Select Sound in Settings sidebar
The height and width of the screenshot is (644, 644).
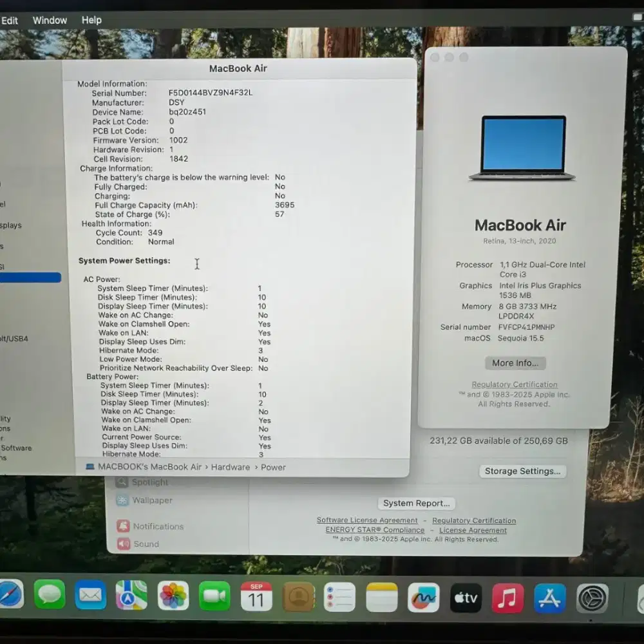(x=146, y=544)
